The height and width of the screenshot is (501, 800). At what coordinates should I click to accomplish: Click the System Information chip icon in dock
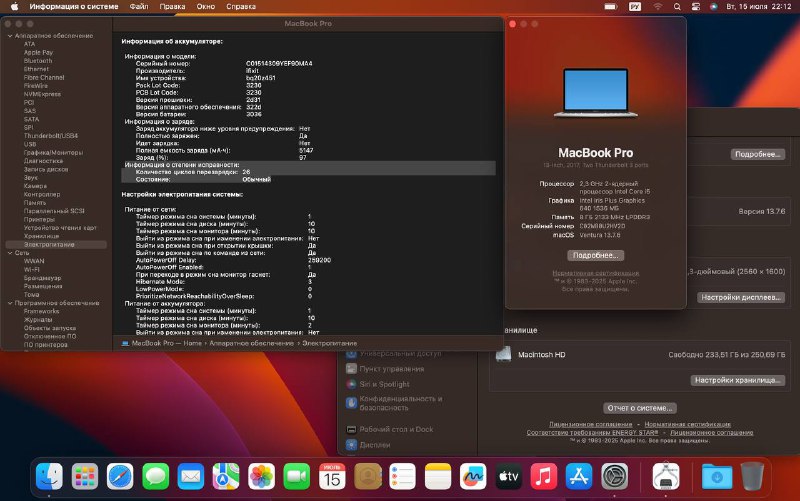[x=666, y=476]
